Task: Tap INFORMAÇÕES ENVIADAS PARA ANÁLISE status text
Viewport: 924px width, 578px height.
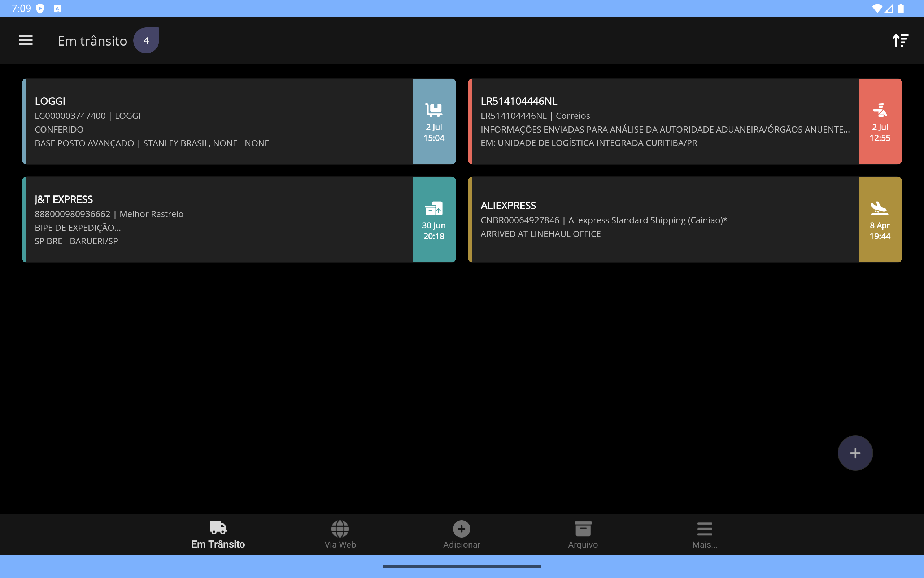Action: tap(665, 129)
